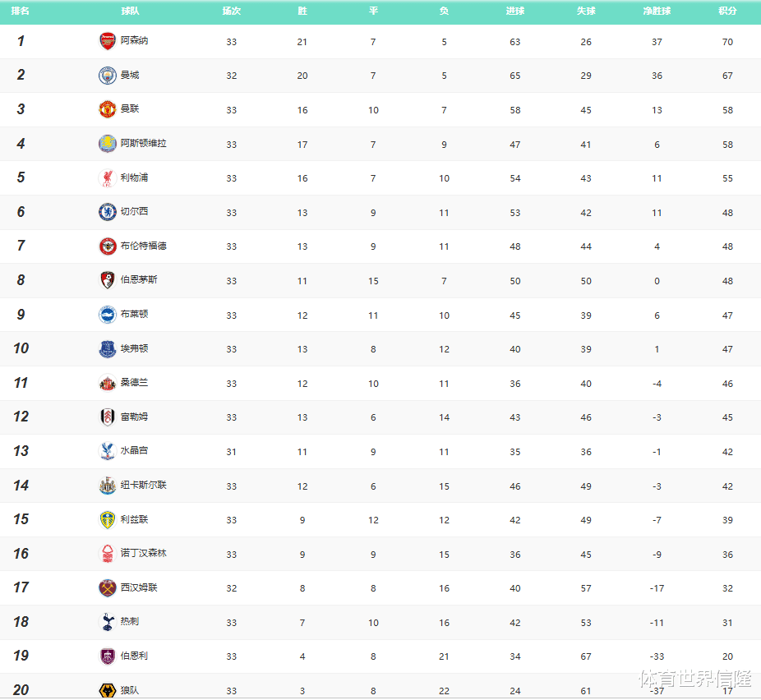Screen dimensions: 761x700
Task: Open the 纽卡斯尔联 team name link
Action: tap(144, 486)
